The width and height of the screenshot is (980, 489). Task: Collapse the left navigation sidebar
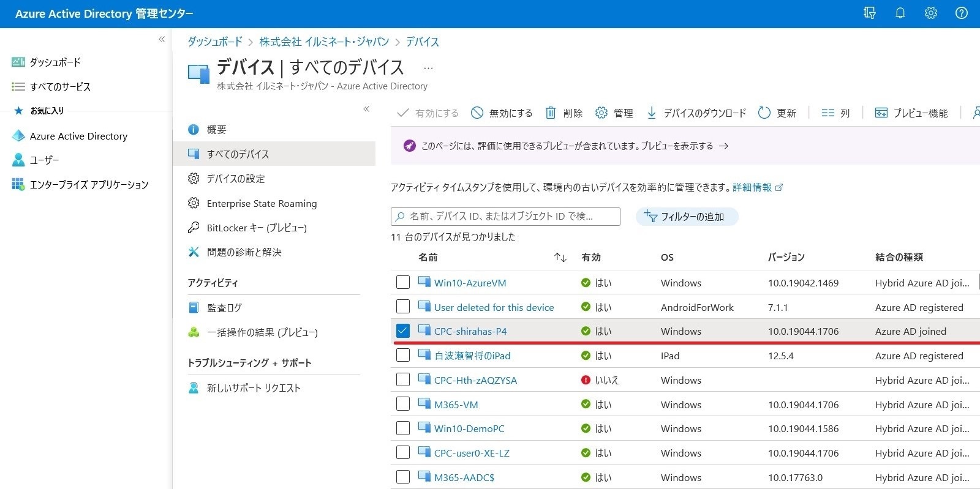coord(162,39)
